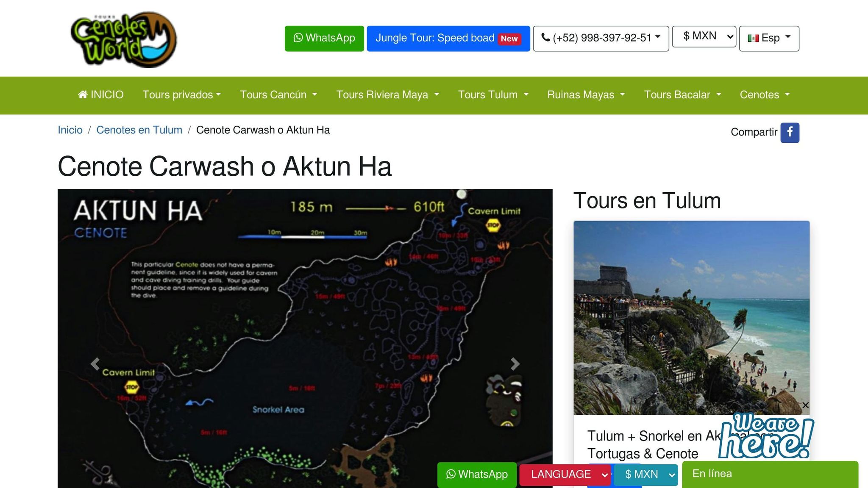Open the MXN currency selector in header
Image resolution: width=868 pixels, height=488 pixels.
704,36
